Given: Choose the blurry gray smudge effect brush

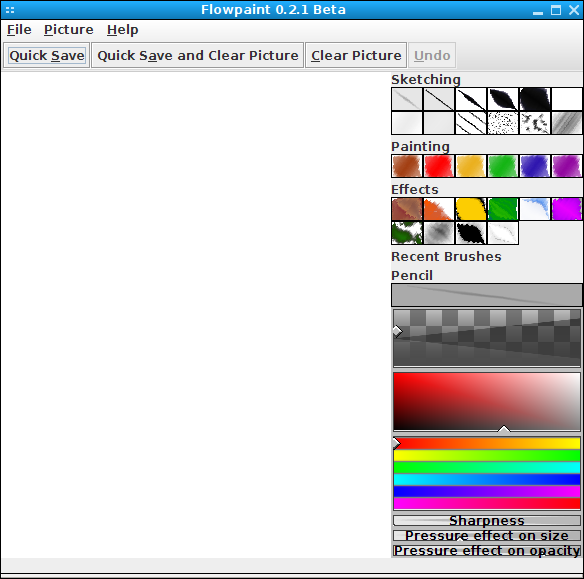Looking at the screenshot, I should [x=439, y=233].
